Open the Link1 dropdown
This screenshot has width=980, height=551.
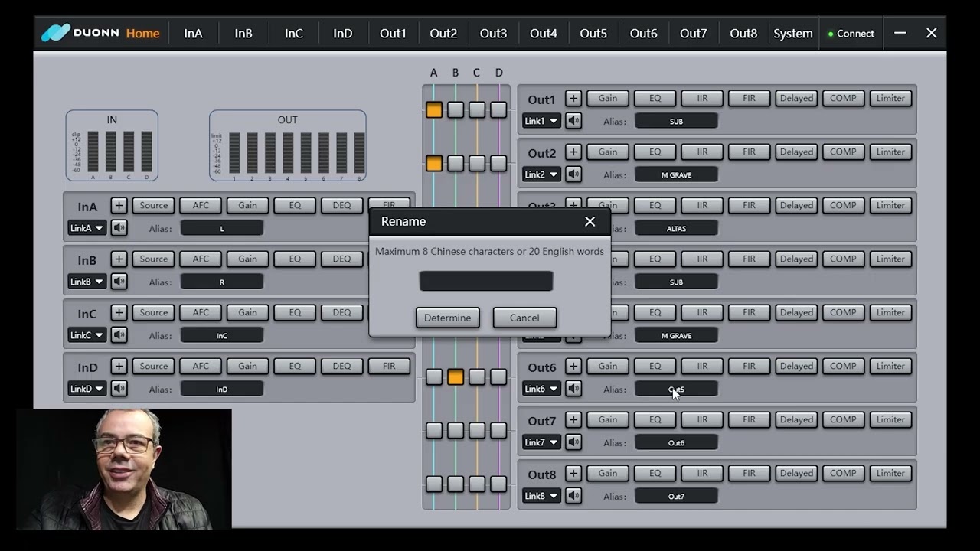(x=541, y=121)
